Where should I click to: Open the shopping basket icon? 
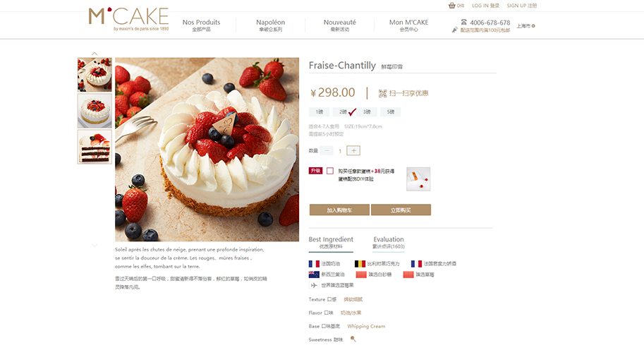(451, 6)
